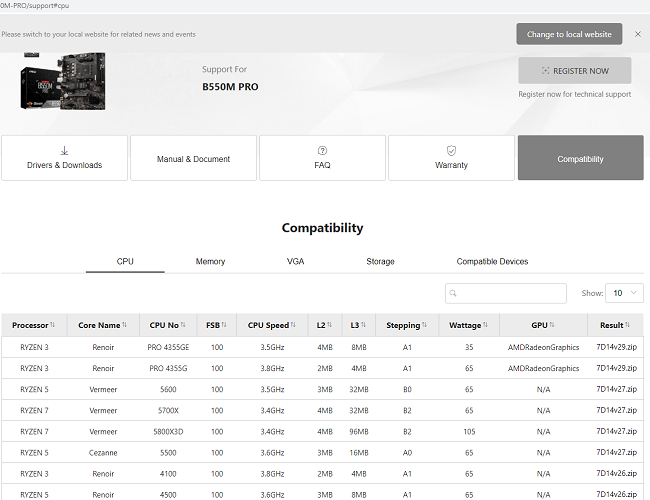Switch to the VGA compatibility tab
This screenshot has height=500, width=650.
pyautogui.click(x=295, y=261)
